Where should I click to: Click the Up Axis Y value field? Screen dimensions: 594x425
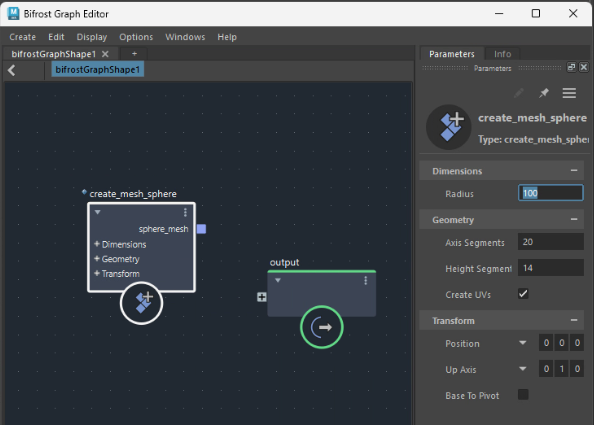561,369
